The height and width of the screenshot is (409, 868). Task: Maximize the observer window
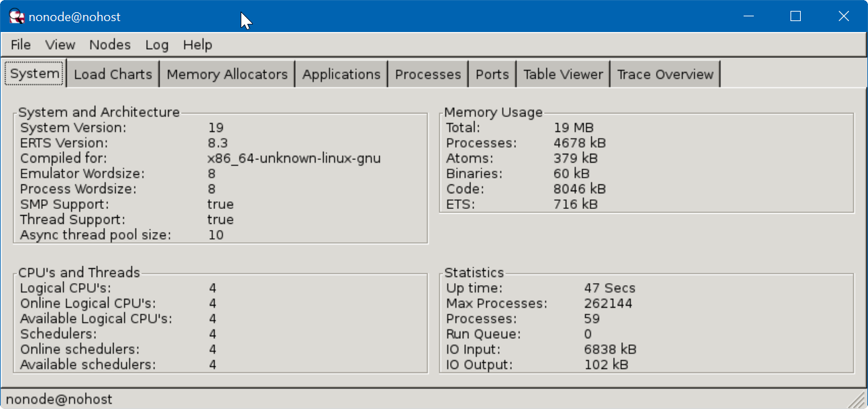[x=795, y=16]
